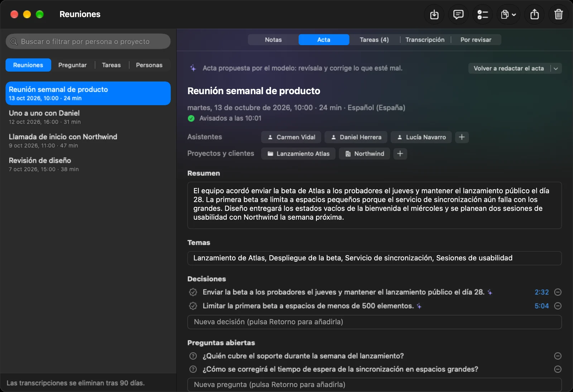Open the copy document dropdown in toolbar
The height and width of the screenshot is (392, 573).
click(509, 14)
